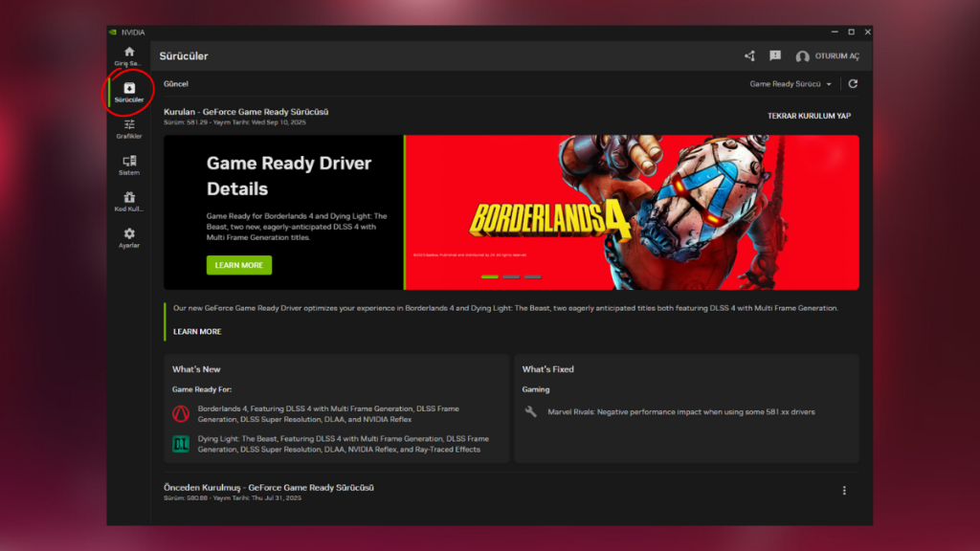Click 'Game Ready Driver Details' heading
The width and height of the screenshot is (980, 551).
click(289, 176)
